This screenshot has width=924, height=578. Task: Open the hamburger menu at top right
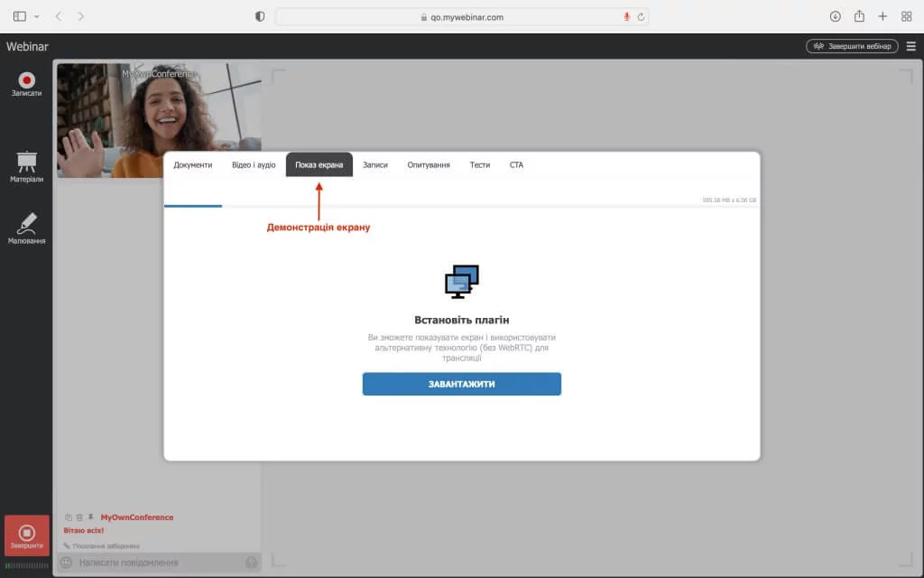[910, 47]
